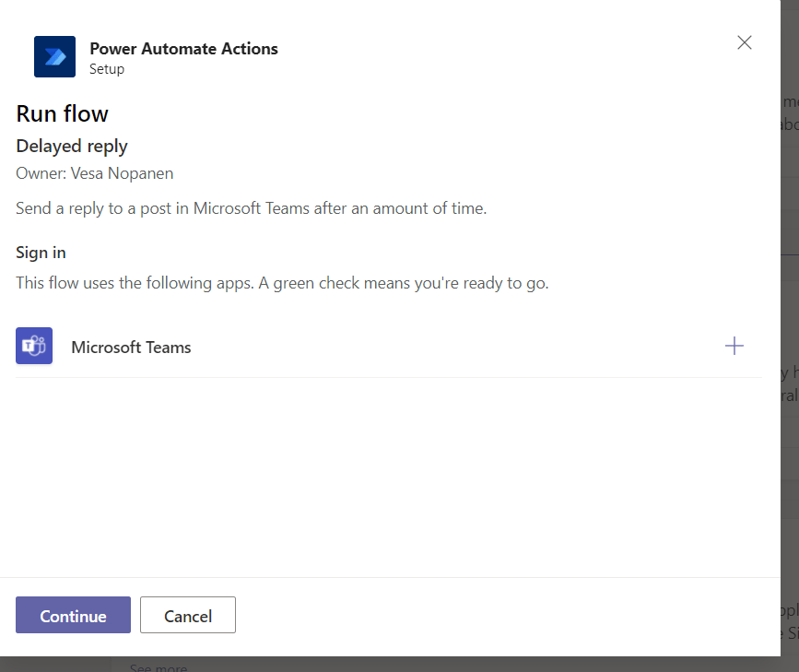
Task: Open the See more link behind dialog
Action: coord(158,666)
